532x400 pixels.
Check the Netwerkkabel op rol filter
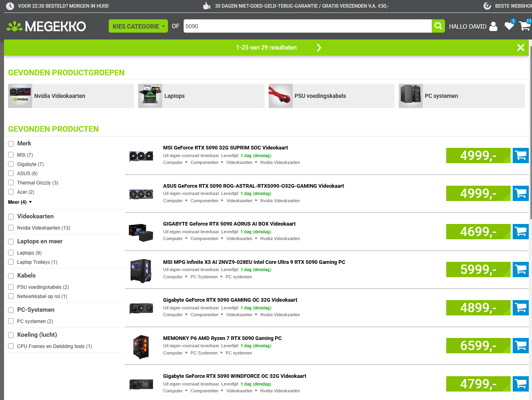[x=11, y=296]
